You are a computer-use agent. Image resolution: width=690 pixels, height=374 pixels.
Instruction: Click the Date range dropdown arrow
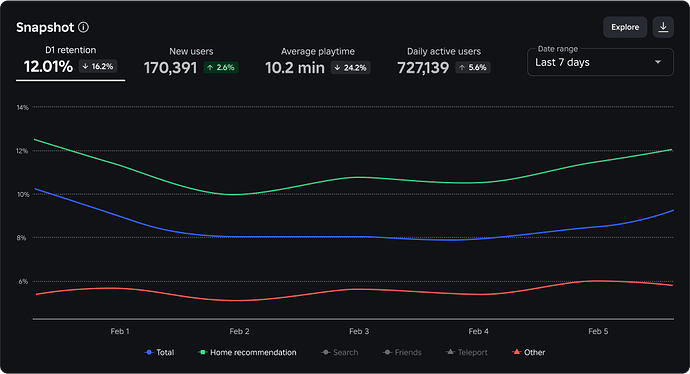[x=658, y=62]
